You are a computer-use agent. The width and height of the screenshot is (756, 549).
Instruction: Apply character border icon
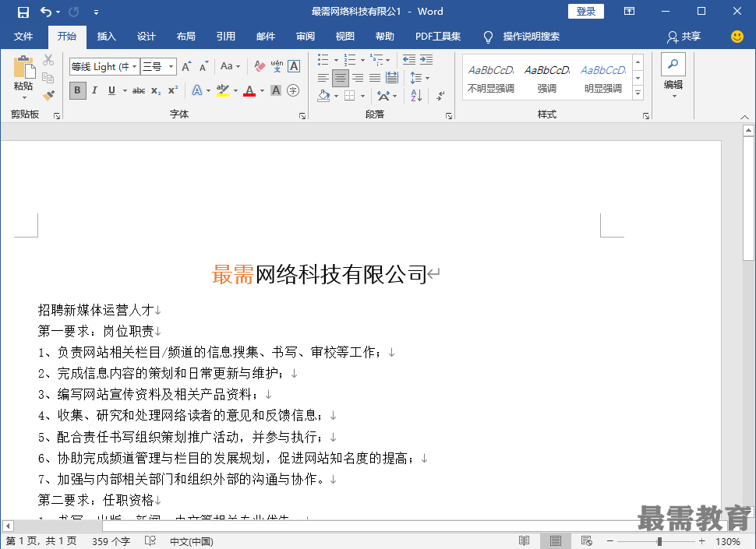click(294, 66)
